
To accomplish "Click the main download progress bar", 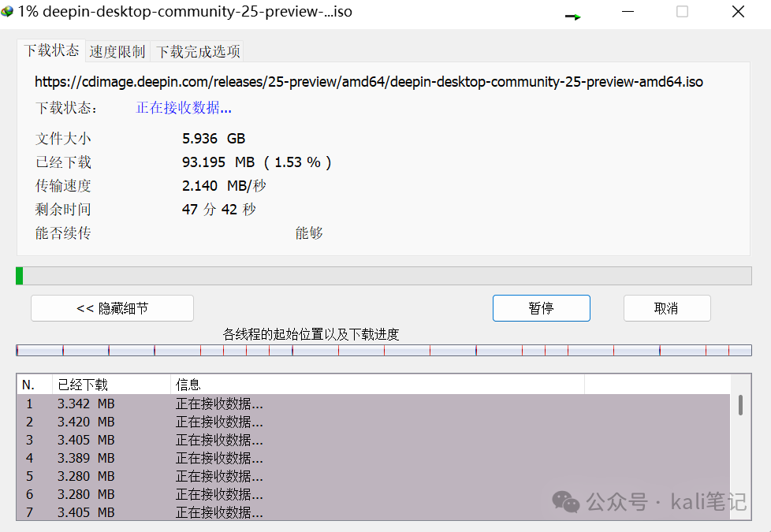I will click(384, 275).
